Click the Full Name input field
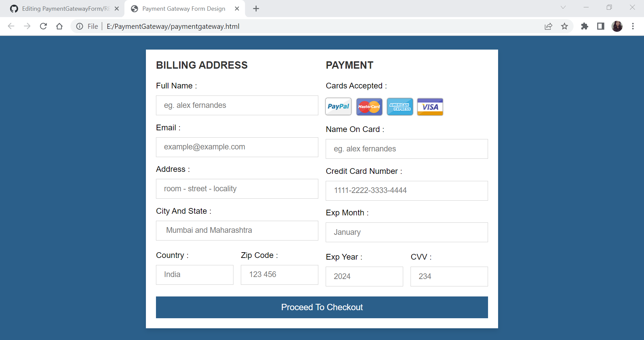The height and width of the screenshot is (340, 644). point(237,105)
